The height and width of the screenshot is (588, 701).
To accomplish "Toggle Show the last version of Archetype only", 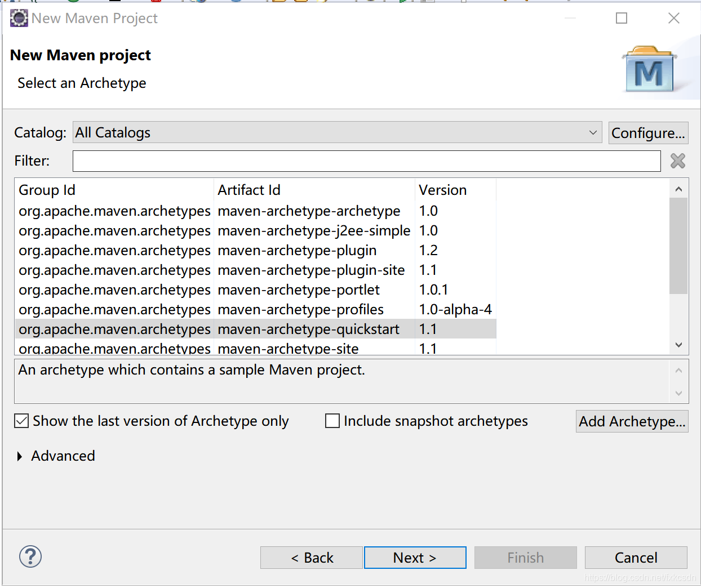I will [x=21, y=421].
